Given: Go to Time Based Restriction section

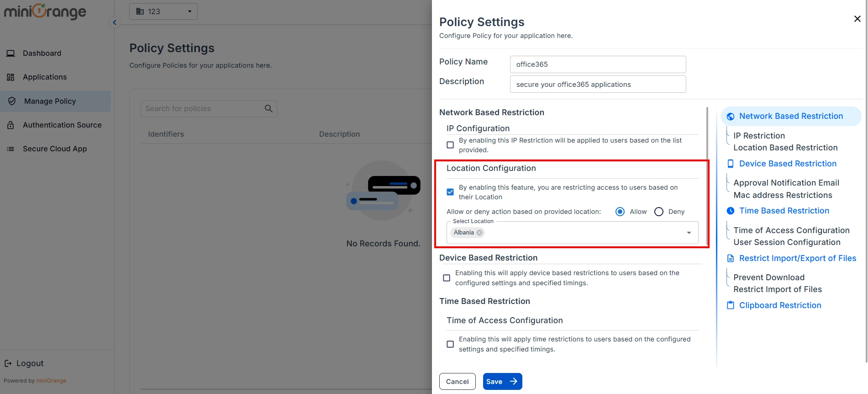Looking at the screenshot, I should [x=784, y=211].
